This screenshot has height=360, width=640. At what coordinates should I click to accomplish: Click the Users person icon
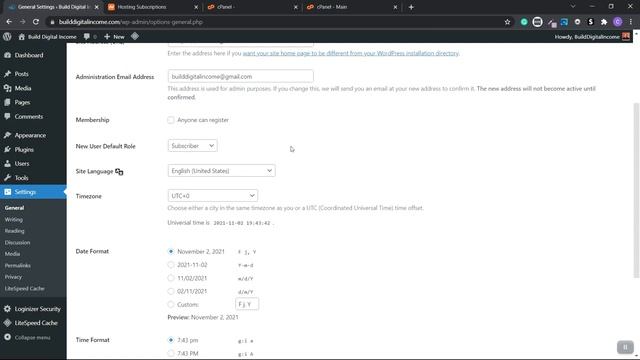coord(7,164)
